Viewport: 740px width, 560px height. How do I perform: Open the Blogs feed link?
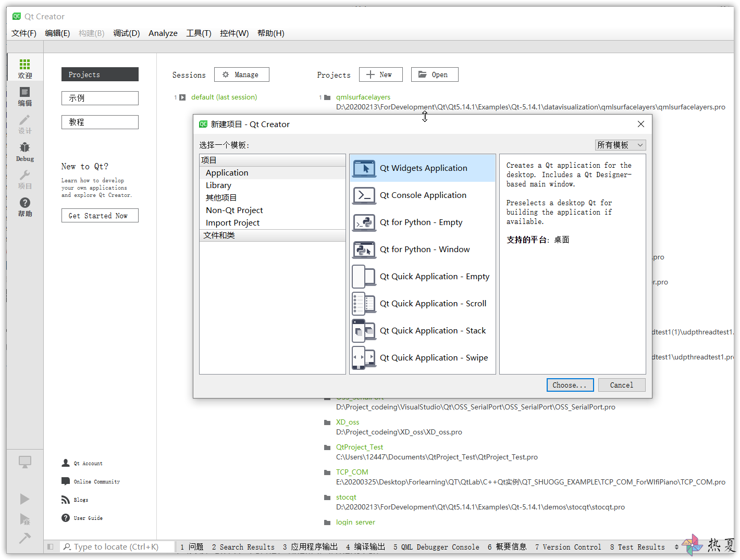pyautogui.click(x=75, y=500)
